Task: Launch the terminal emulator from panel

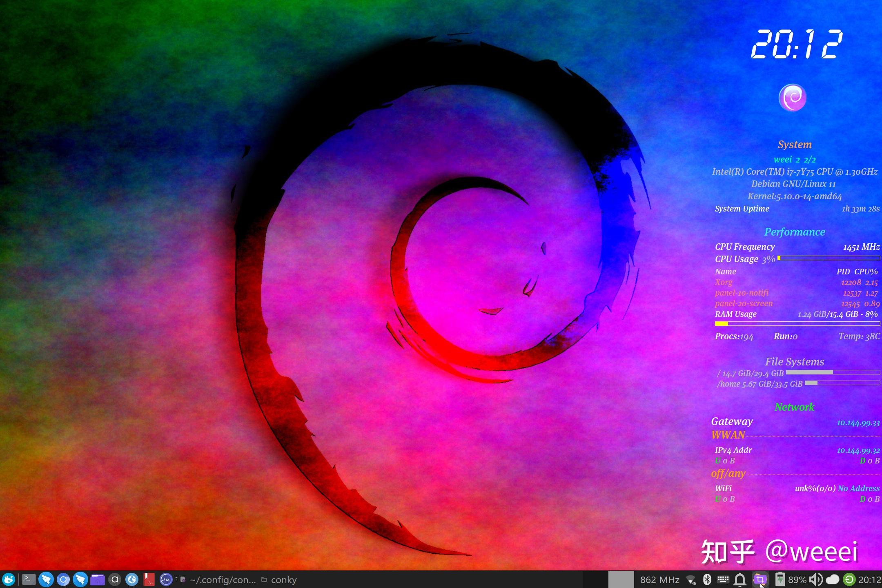Action: [29, 579]
